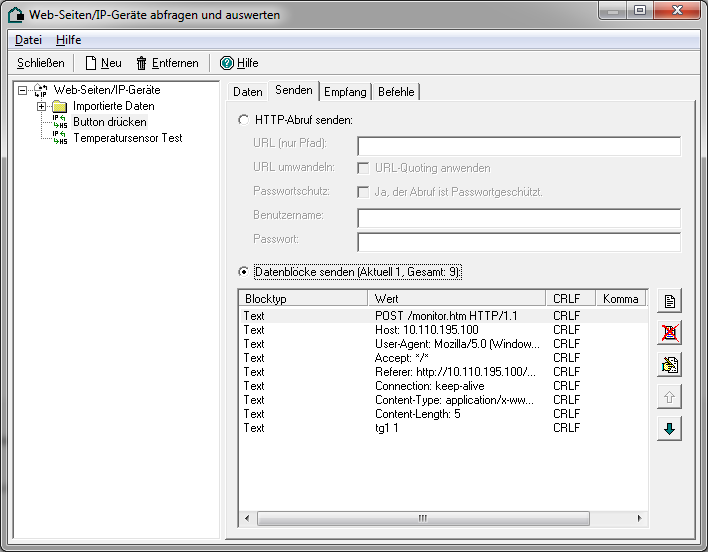This screenshot has height=552, width=708.
Task: Click the Komma column header
Action: tap(621, 299)
